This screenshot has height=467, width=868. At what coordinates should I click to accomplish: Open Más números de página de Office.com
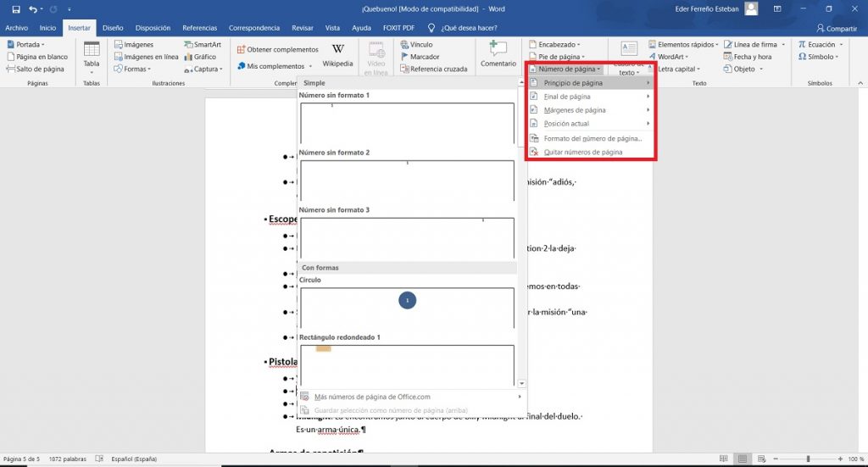tap(412, 397)
